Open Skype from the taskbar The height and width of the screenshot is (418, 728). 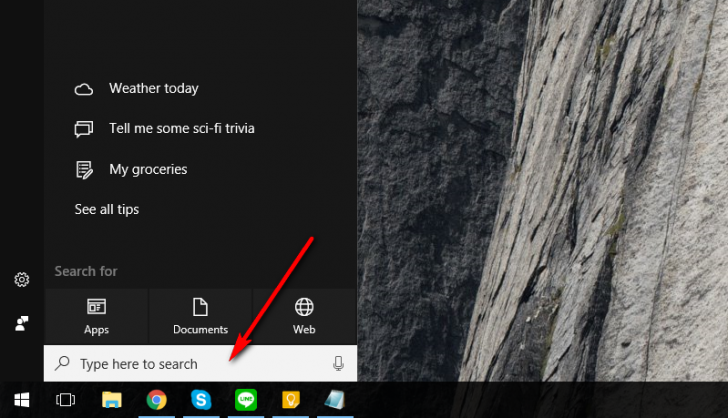point(201,400)
